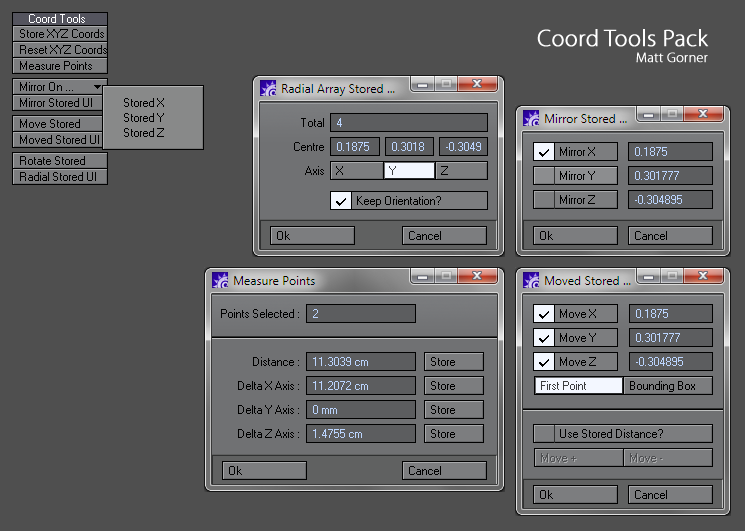This screenshot has height=531, width=745.
Task: Choose Stored Y from the dropdown list
Action: pos(144,118)
